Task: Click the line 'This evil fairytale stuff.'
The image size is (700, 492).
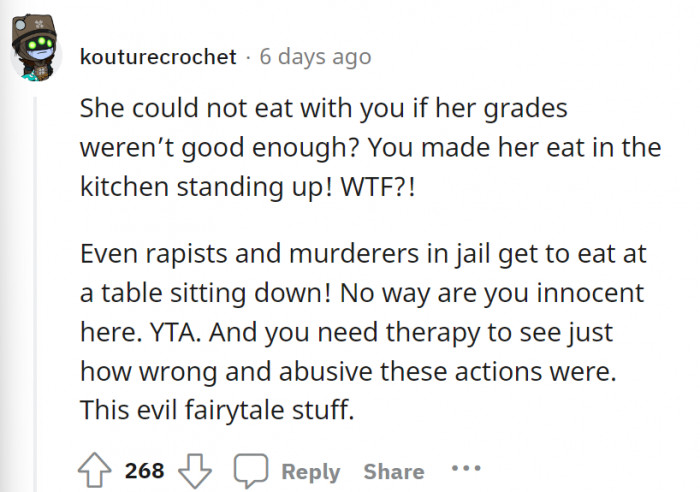Action: point(216,411)
